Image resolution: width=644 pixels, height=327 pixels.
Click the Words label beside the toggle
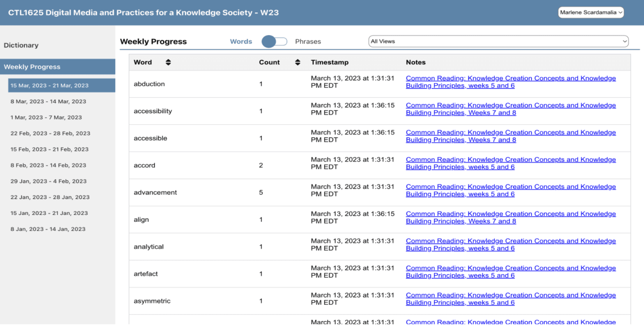tap(241, 41)
